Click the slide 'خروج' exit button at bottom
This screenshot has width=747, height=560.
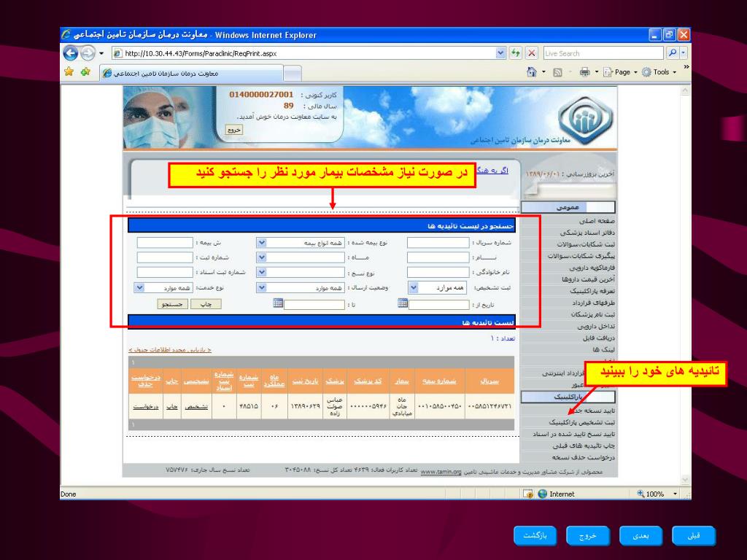588,536
